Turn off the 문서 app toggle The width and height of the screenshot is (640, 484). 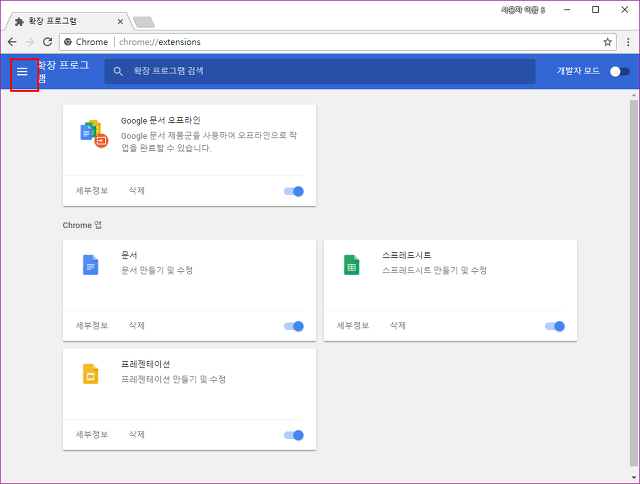tap(294, 326)
